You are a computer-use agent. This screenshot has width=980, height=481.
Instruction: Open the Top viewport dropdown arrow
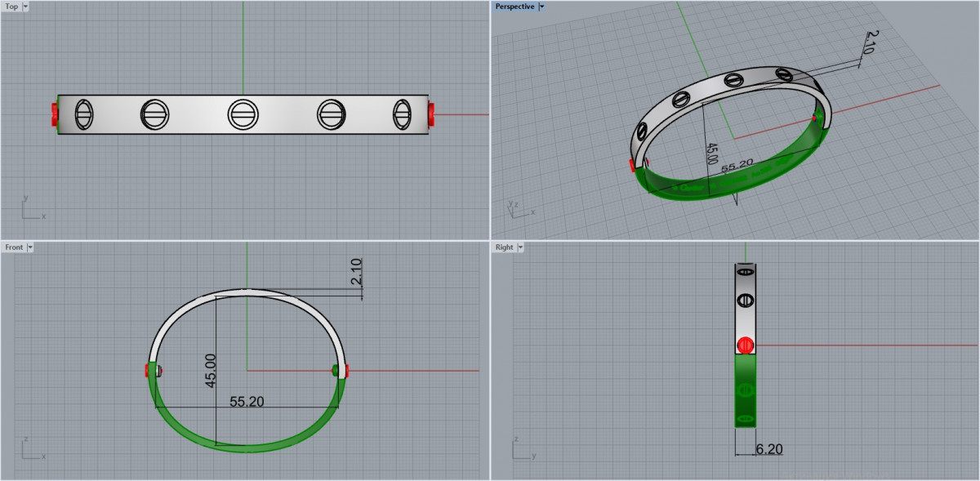[25, 6]
